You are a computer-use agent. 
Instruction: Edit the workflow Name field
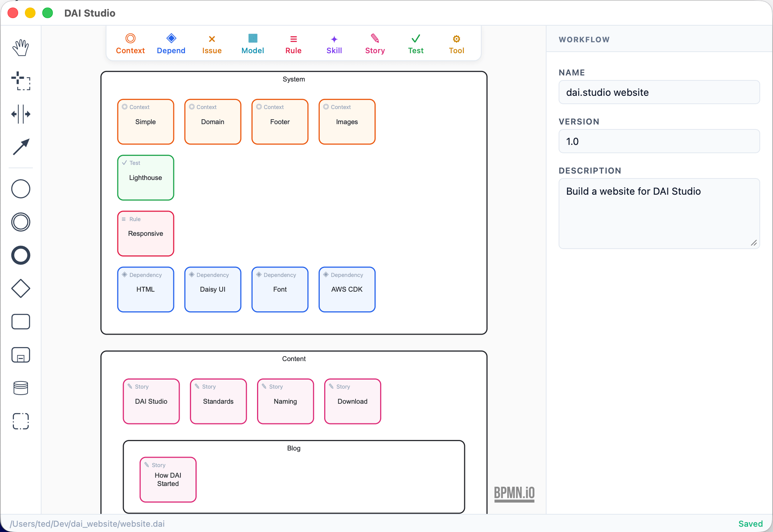click(658, 92)
